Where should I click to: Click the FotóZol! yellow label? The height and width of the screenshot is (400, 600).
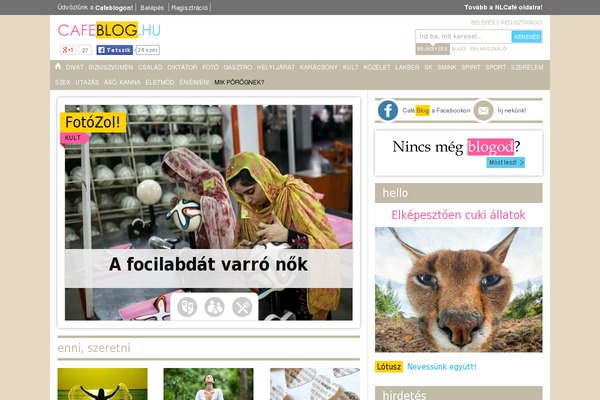tap(93, 122)
